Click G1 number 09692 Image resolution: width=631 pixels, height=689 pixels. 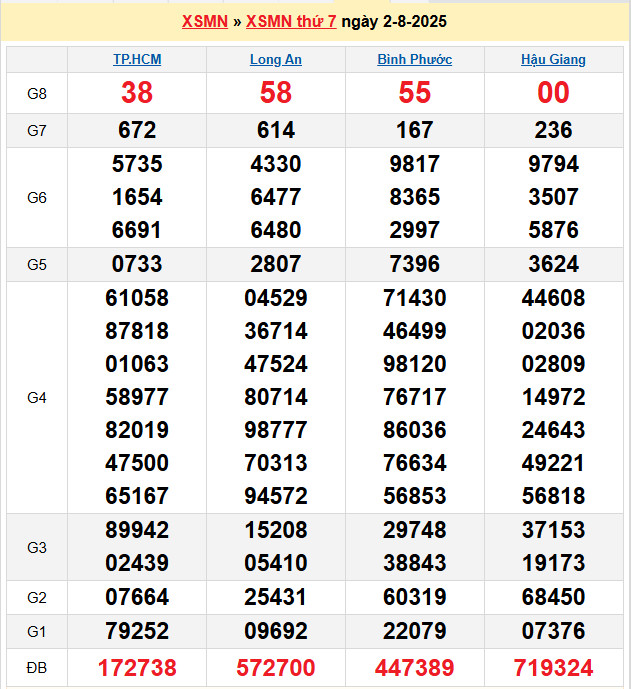point(276,631)
